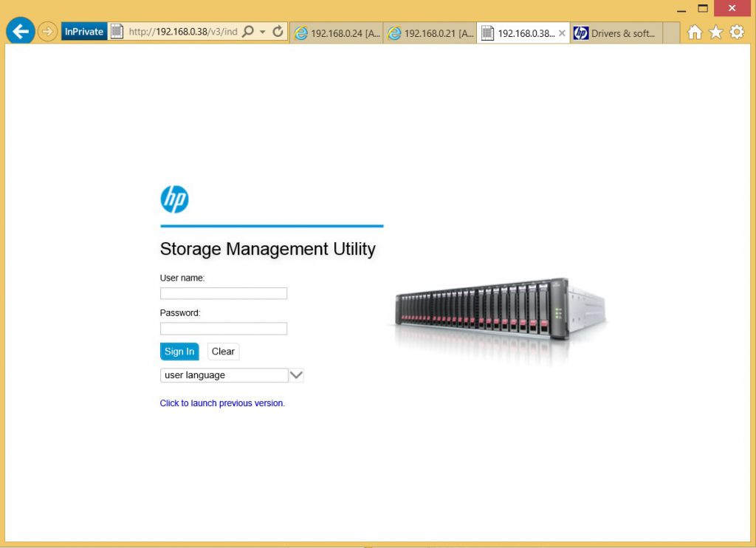Switch to the 192.168.0.21 tab
The height and width of the screenshot is (548, 756).
(x=430, y=33)
